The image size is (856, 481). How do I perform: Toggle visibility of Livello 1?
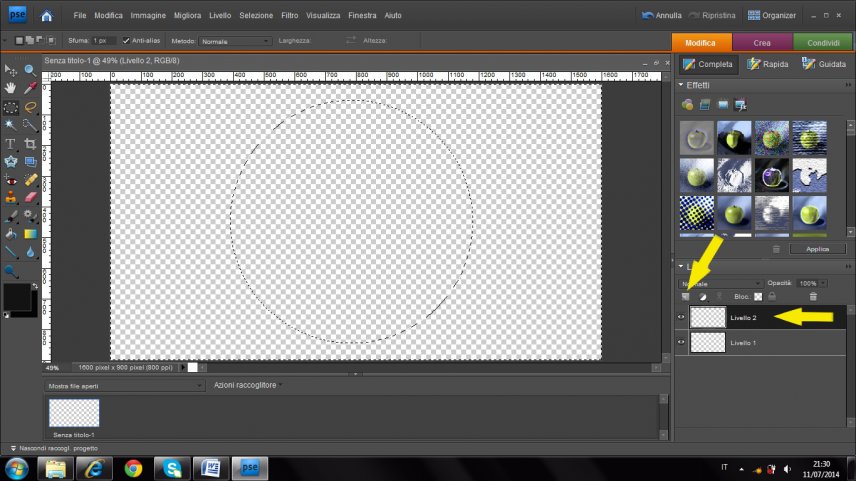(681, 342)
